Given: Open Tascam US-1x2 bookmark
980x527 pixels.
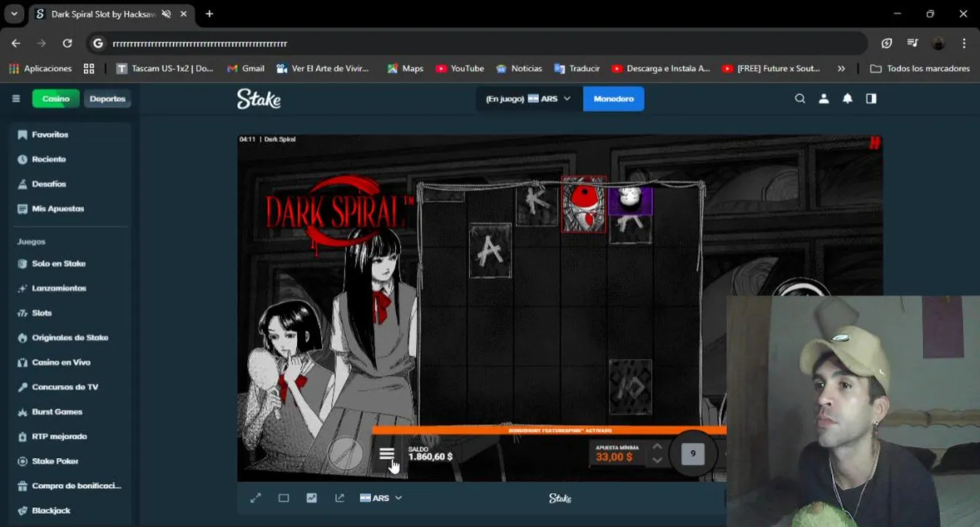Looking at the screenshot, I should (165, 68).
